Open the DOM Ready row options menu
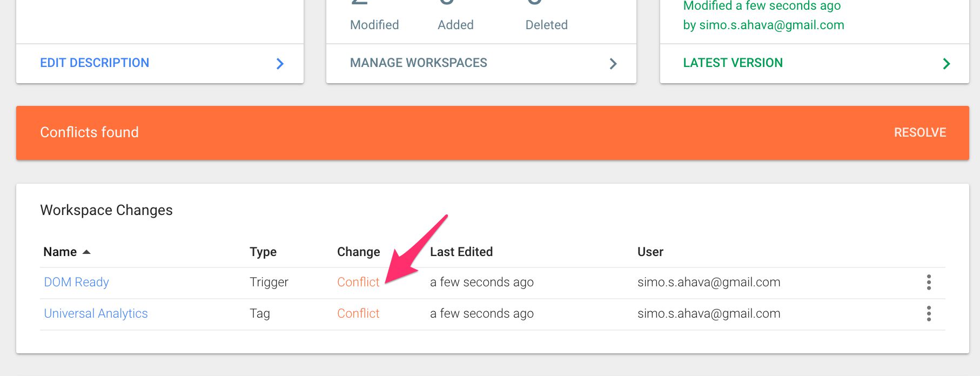980x376 pixels. (929, 282)
